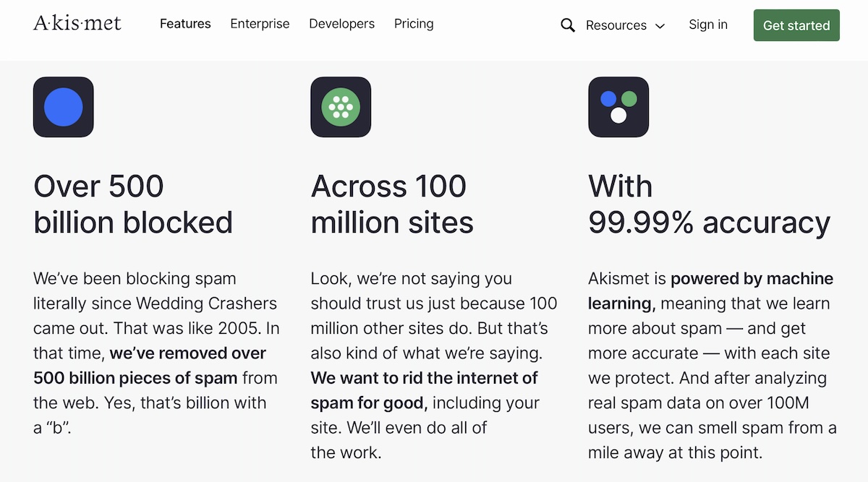Click the 'Over 500 billion blocked' heading
Viewport: 868px width, 482px height.
click(133, 205)
